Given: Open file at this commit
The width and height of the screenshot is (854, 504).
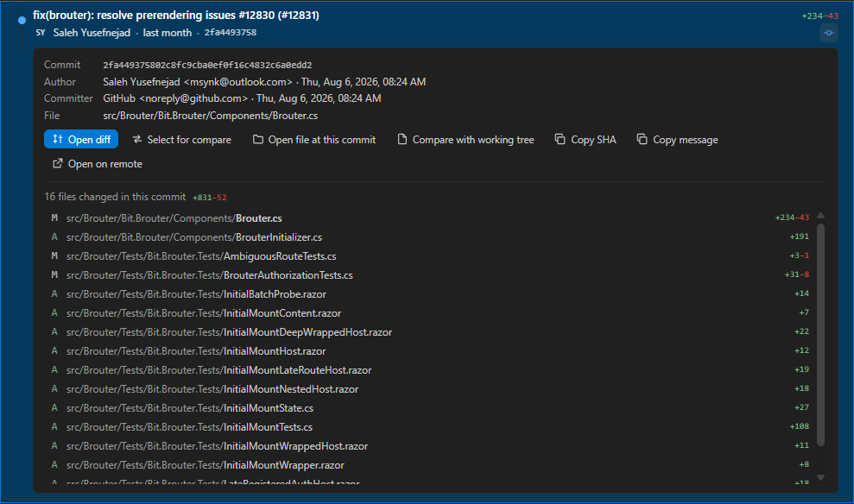Looking at the screenshot, I should 314,140.
